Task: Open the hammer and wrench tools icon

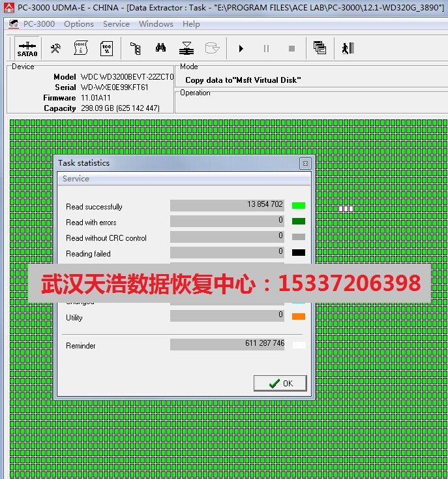Action: (x=55, y=48)
